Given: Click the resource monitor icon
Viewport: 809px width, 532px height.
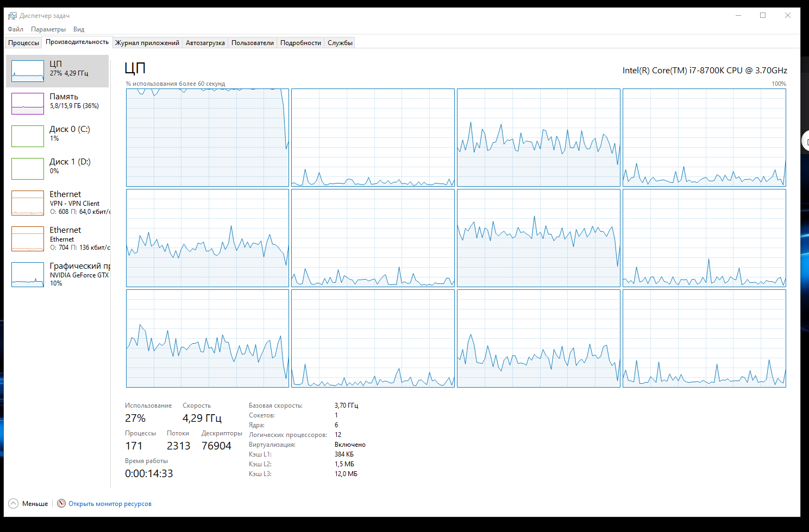Looking at the screenshot, I should 61,504.
